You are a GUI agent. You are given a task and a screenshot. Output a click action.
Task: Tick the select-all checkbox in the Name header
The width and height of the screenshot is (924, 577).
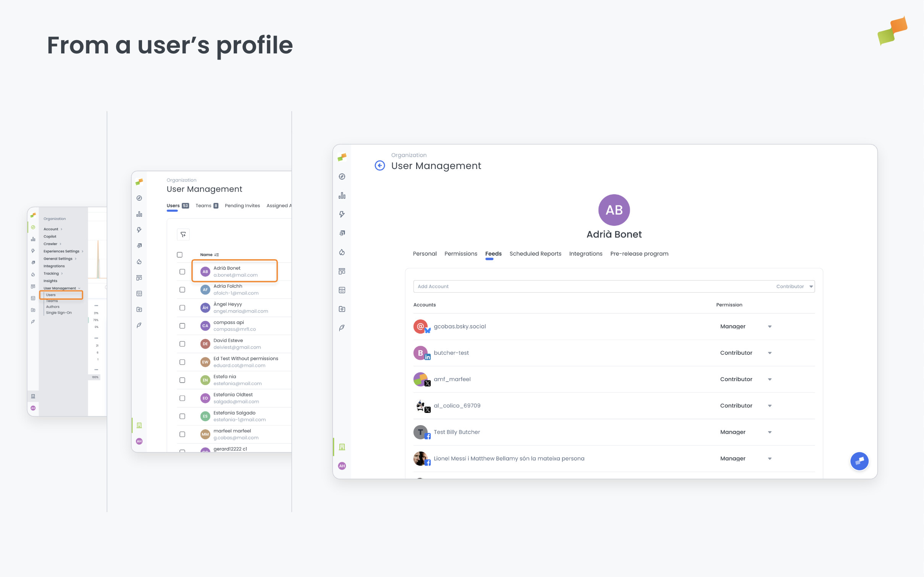pyautogui.click(x=180, y=254)
